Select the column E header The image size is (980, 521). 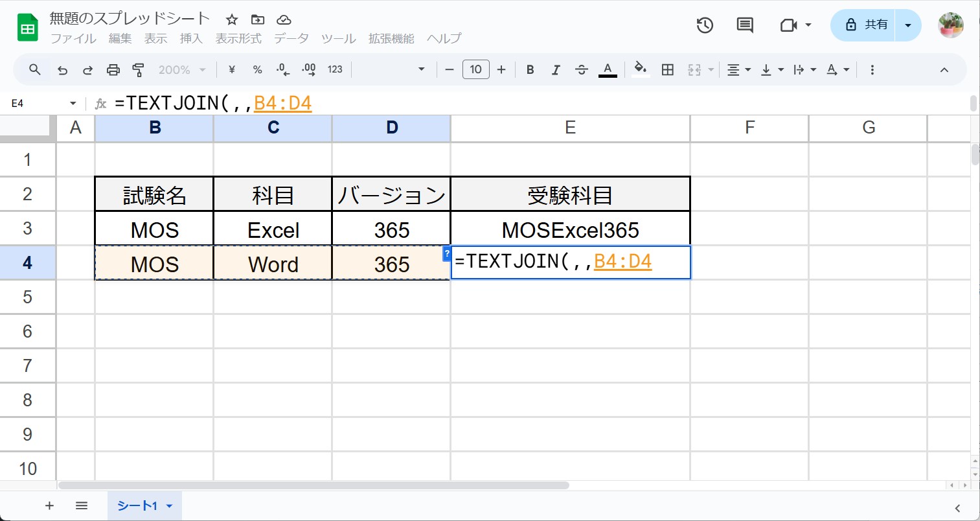click(570, 128)
